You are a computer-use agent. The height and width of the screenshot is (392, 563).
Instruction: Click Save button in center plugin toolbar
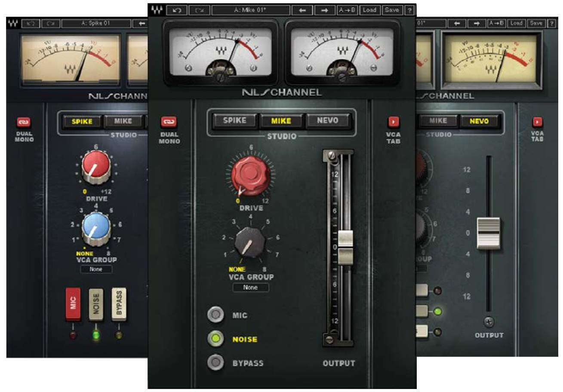coord(392,10)
